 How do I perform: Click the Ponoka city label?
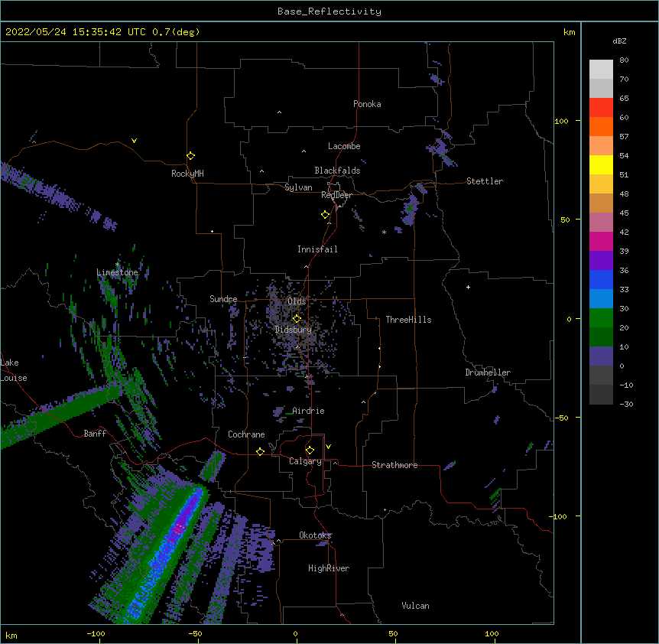(x=367, y=104)
